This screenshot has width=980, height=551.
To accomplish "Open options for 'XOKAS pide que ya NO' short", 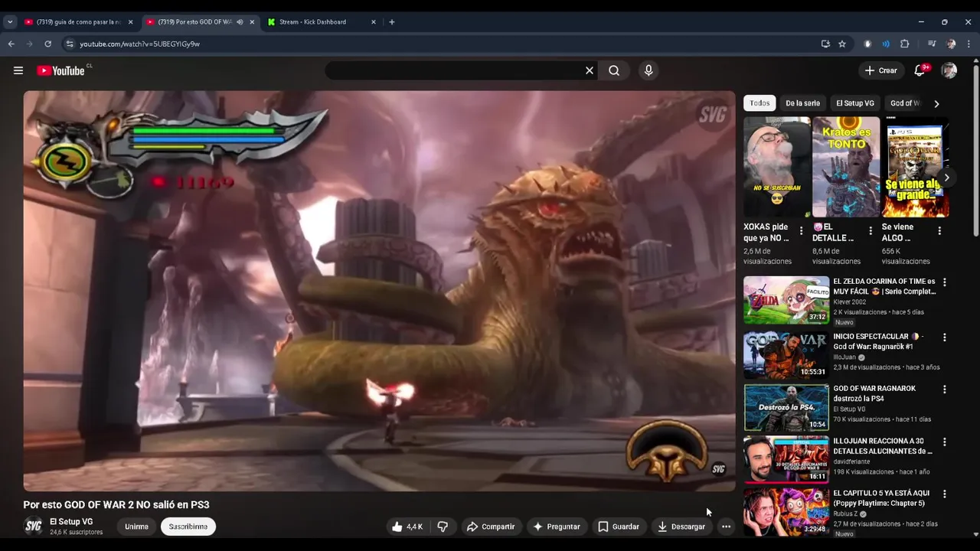I will 802,230.
